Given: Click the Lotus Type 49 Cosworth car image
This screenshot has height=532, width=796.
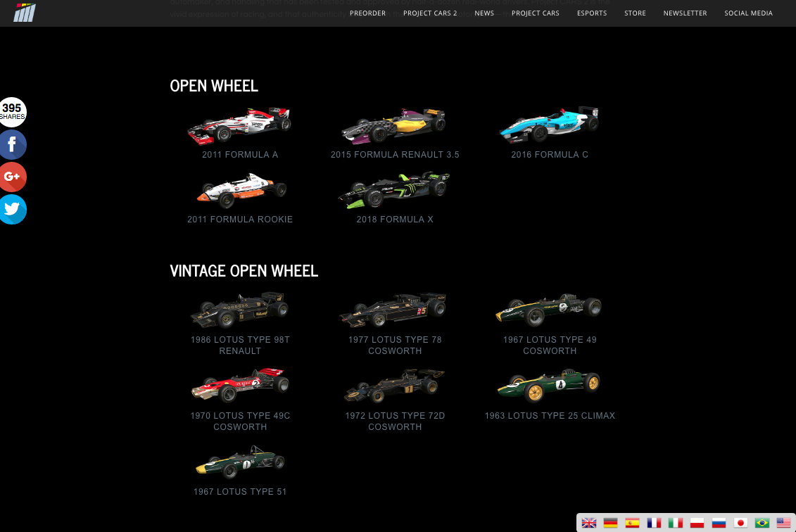Looking at the screenshot, I should 549,309.
